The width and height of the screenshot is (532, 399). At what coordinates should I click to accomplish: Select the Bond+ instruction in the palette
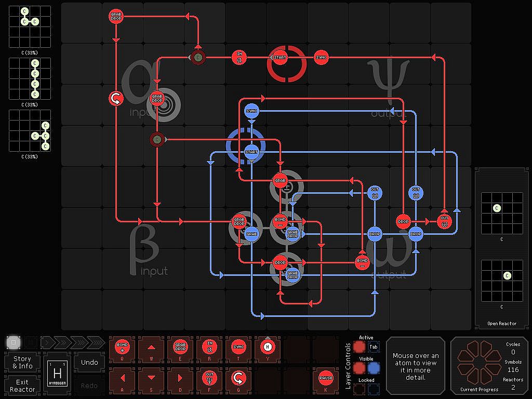click(122, 347)
